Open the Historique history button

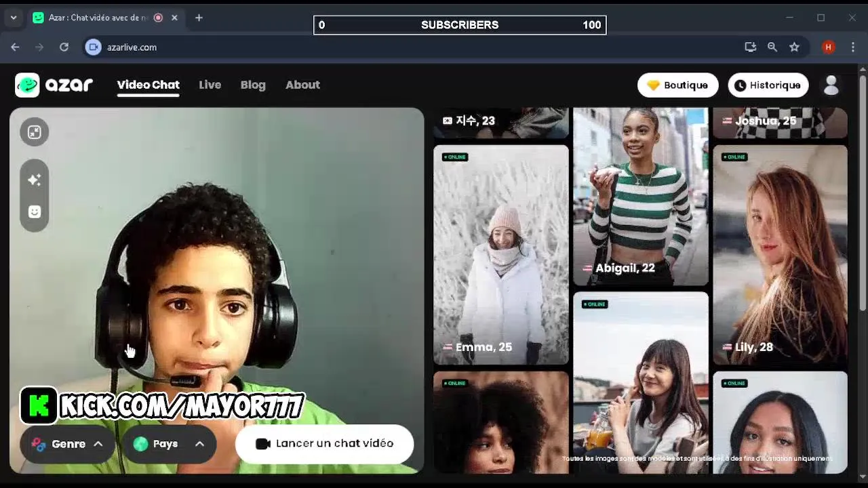tap(768, 85)
